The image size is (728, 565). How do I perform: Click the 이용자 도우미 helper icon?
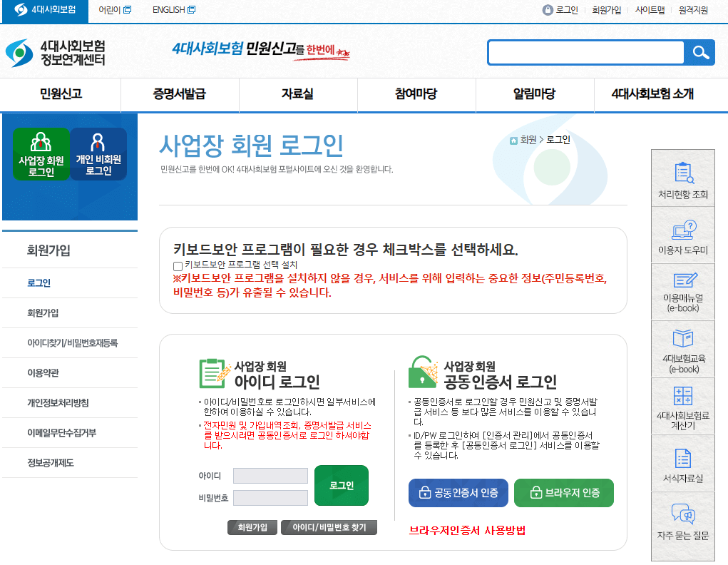coord(682,234)
